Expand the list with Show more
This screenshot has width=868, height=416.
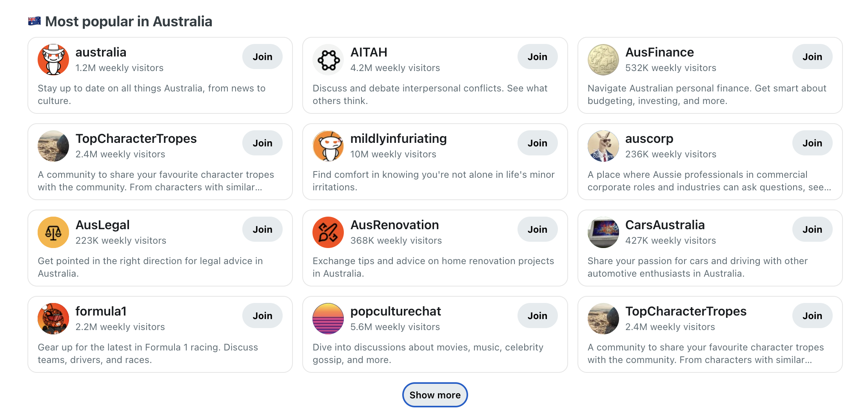[x=435, y=395]
